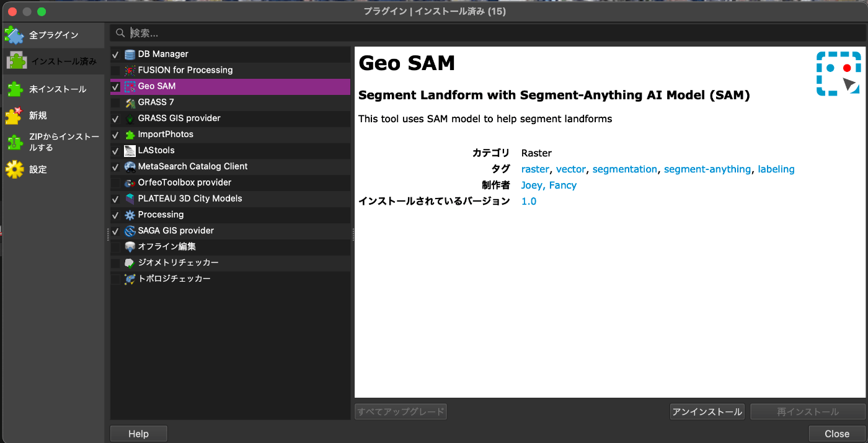
Task: Click the Geo SAM logo in details pane
Action: point(838,73)
